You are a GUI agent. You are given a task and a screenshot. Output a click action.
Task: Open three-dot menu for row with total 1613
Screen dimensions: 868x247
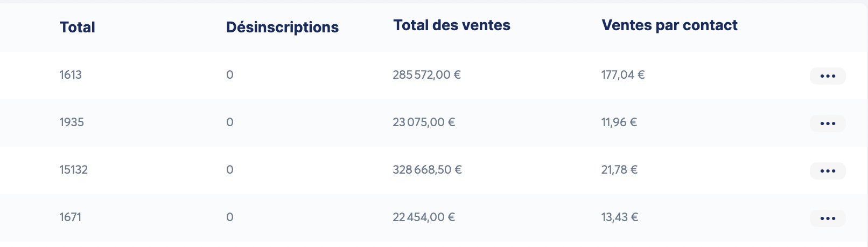click(827, 76)
